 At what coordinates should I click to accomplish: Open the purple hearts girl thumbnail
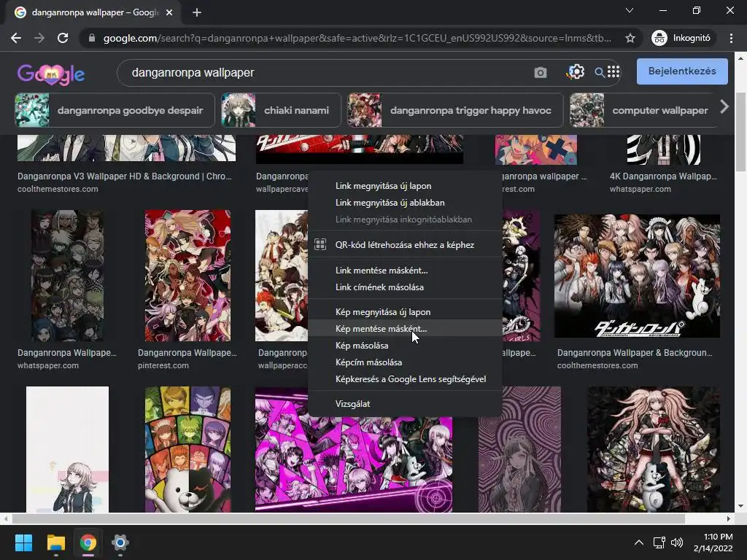click(x=519, y=449)
